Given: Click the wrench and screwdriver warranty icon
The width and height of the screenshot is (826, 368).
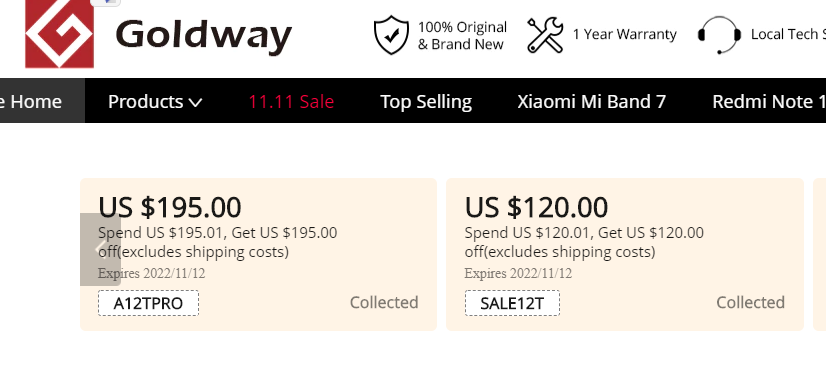Looking at the screenshot, I should [545, 35].
